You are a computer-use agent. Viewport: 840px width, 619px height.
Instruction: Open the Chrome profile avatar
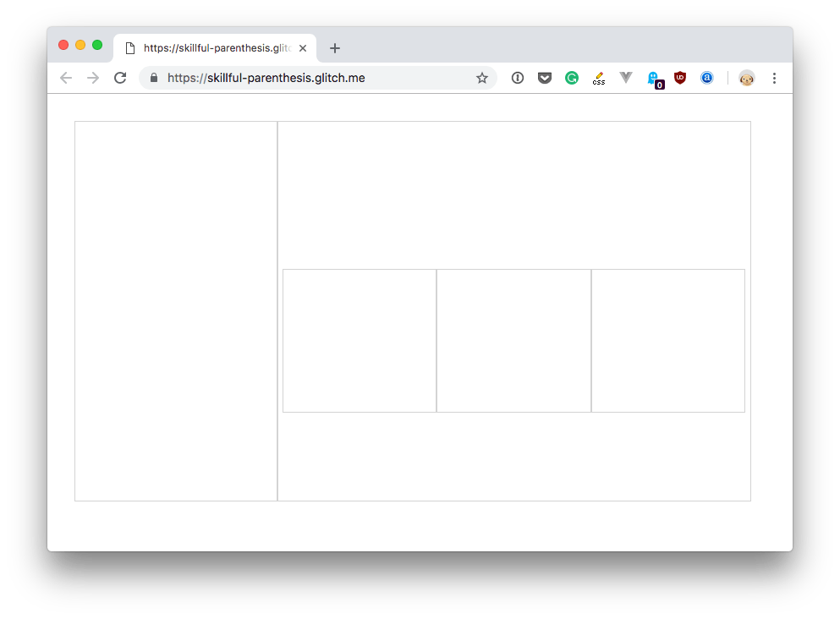pyautogui.click(x=747, y=78)
